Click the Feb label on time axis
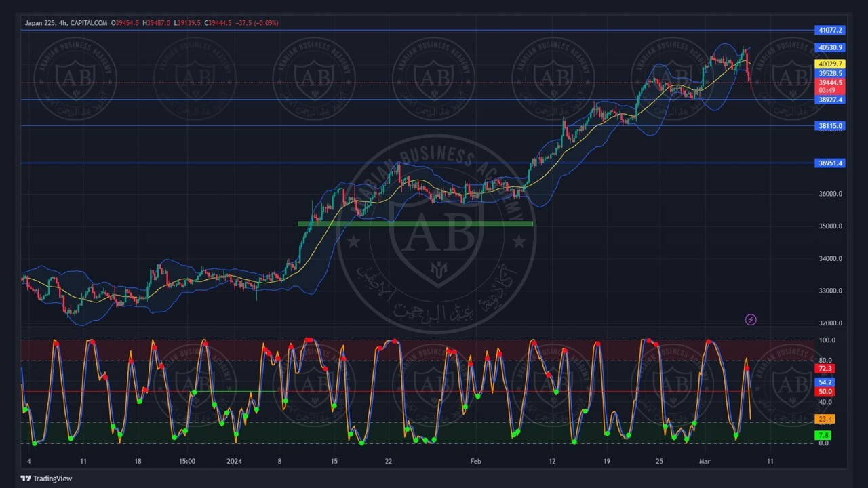Image resolution: width=868 pixels, height=488 pixels. click(475, 462)
